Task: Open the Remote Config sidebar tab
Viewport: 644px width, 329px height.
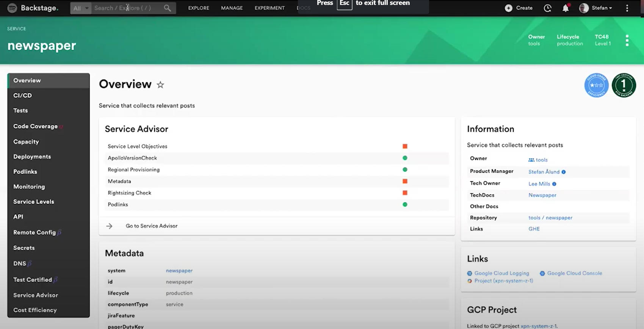Action: (49, 232)
